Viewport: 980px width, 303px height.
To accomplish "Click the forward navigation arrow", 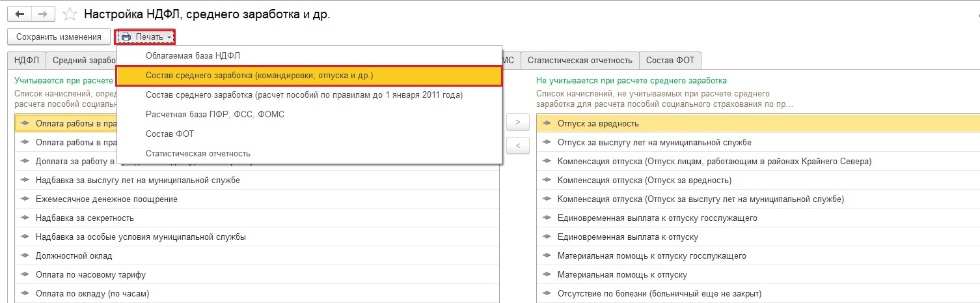I will [x=42, y=14].
